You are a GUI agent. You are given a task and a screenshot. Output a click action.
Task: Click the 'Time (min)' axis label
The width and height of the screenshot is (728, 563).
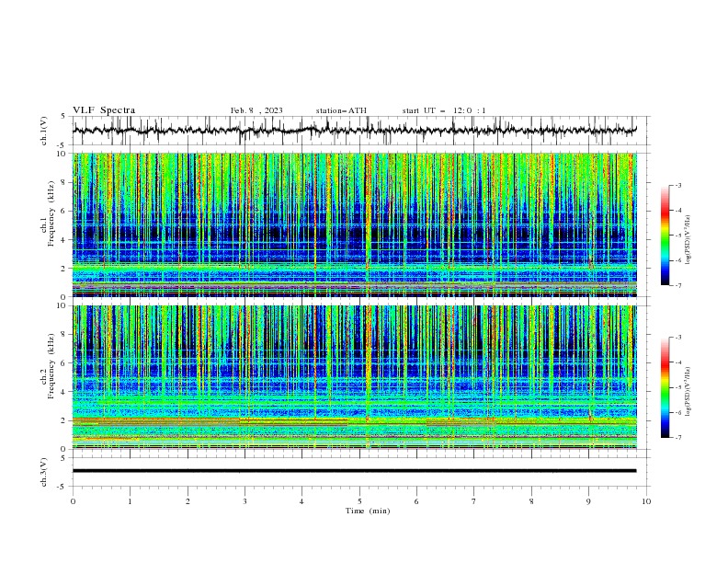[x=368, y=511]
